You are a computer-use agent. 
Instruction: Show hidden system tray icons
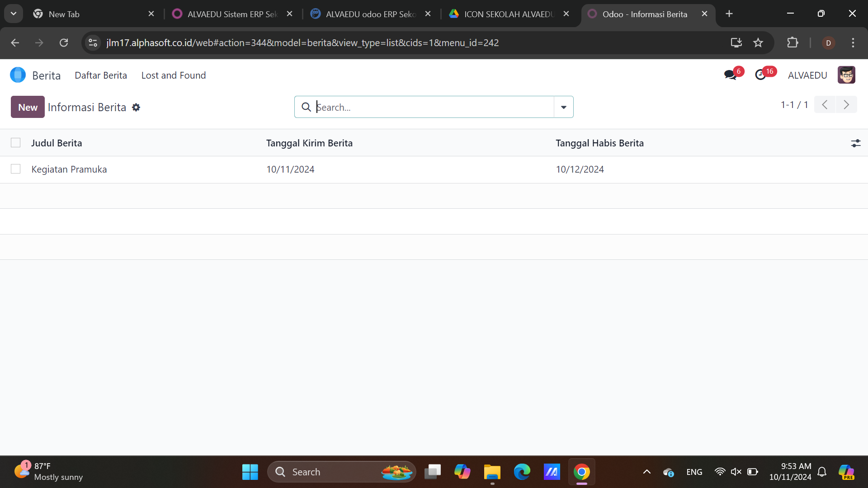647,472
